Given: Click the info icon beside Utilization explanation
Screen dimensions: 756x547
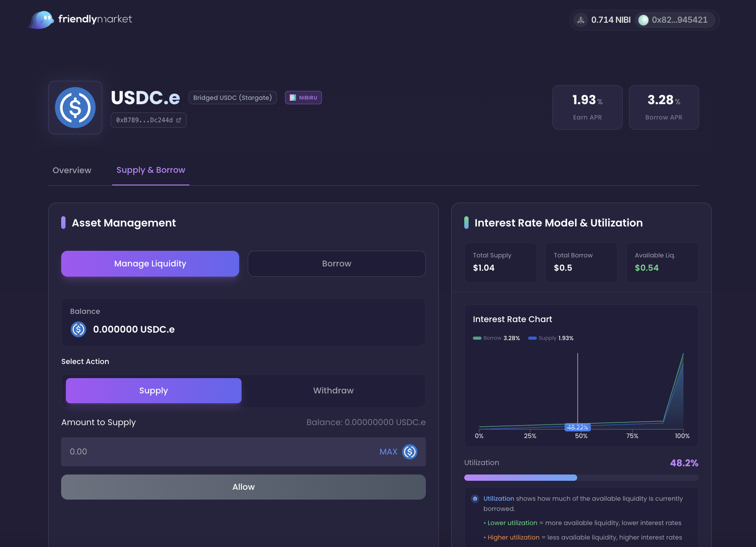Looking at the screenshot, I should (475, 499).
